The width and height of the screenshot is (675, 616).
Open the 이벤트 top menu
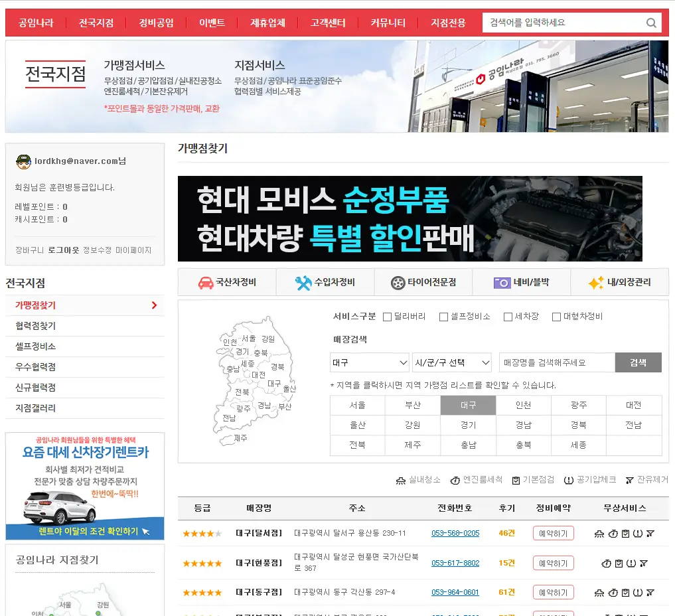212,23
